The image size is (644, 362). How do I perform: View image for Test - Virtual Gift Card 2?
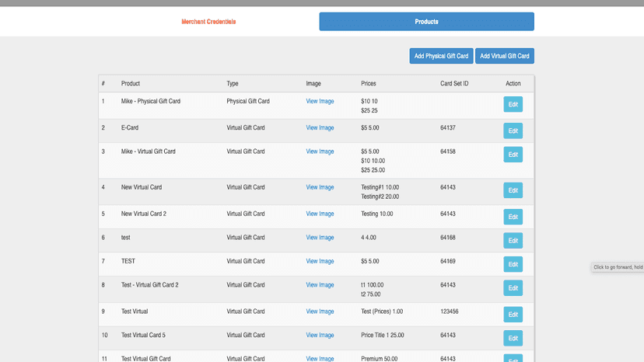coord(320,285)
